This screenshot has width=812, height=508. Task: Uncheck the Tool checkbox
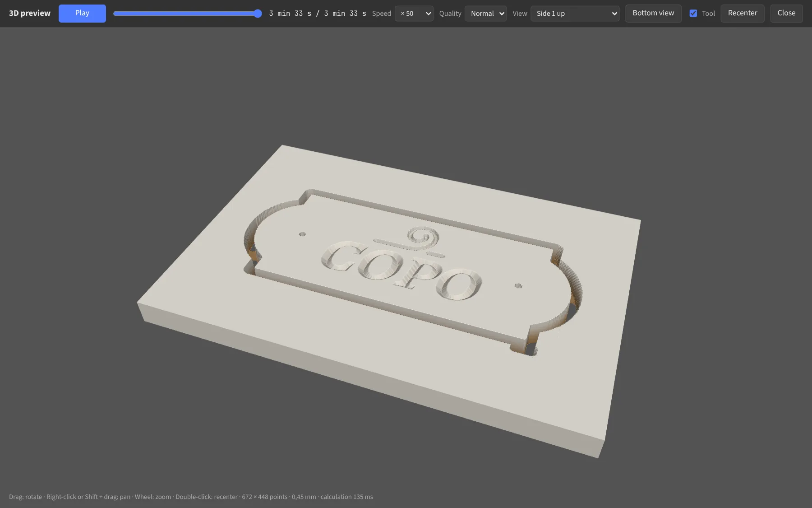[x=693, y=14]
